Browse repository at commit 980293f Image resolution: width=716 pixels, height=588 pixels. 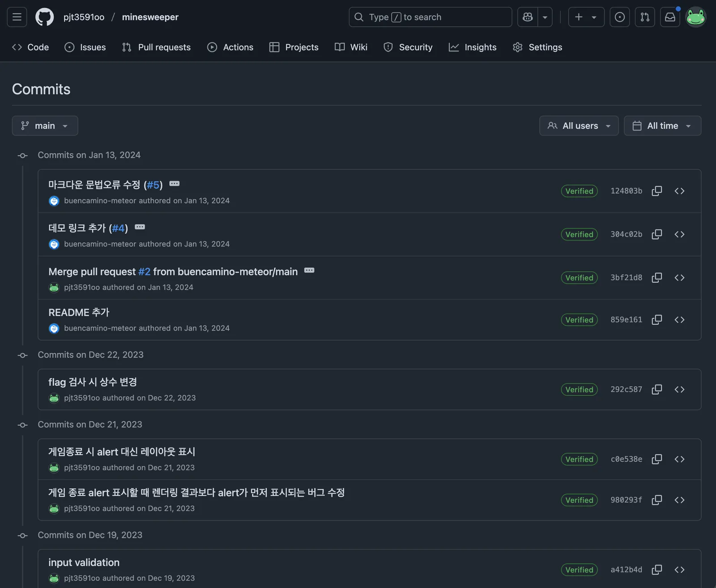(679, 500)
